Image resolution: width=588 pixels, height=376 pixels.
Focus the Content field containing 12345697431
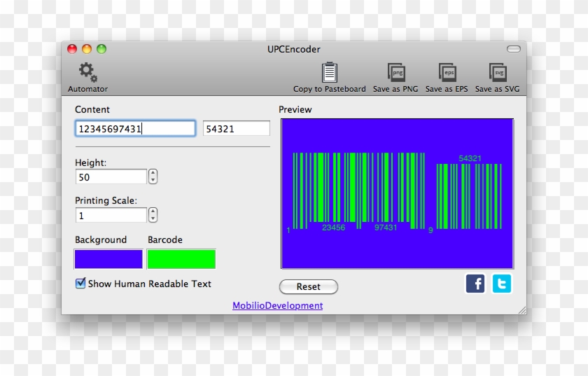(x=135, y=129)
